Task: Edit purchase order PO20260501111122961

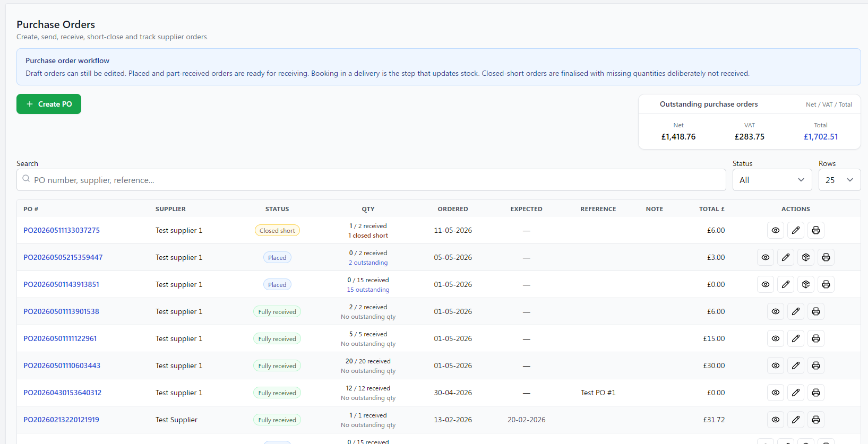Action: coord(796,338)
